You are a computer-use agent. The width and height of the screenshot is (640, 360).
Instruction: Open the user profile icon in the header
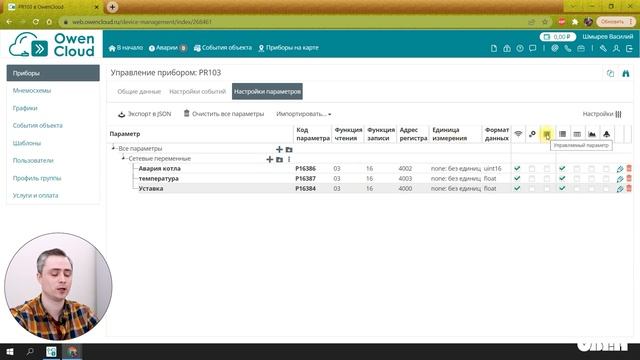(x=616, y=48)
